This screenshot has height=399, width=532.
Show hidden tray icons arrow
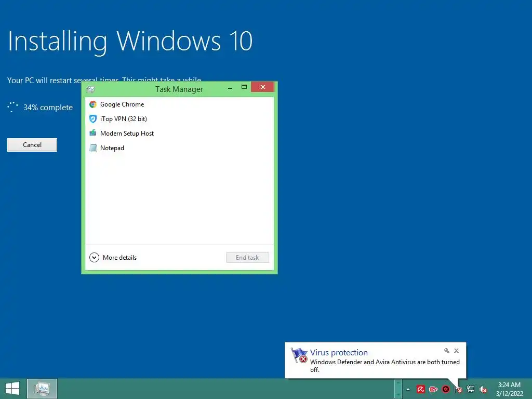[408, 389]
